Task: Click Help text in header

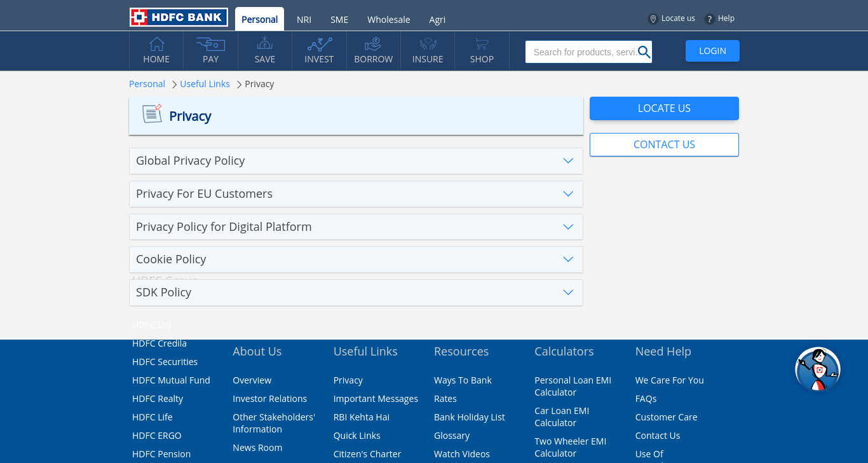Action: 726,18
